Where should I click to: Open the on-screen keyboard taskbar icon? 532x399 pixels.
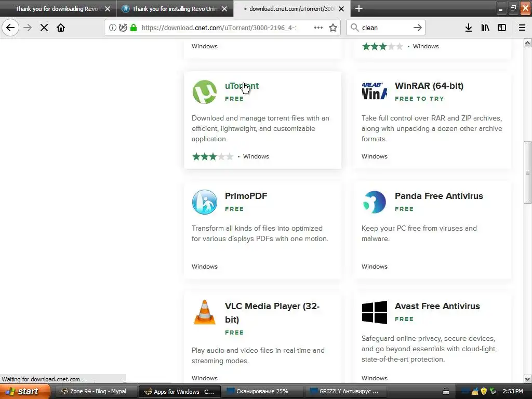[446, 392]
